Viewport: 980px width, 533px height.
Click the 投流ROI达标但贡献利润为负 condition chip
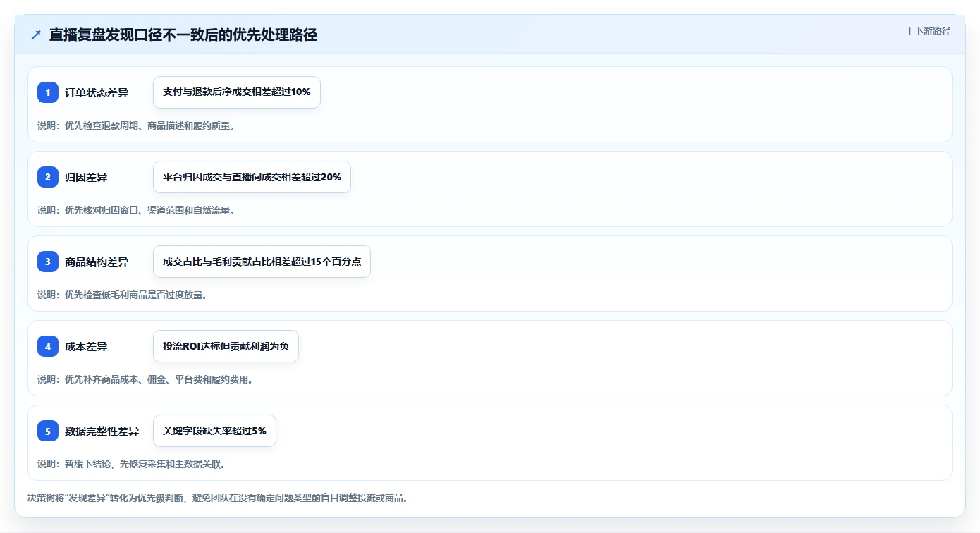[226, 346]
